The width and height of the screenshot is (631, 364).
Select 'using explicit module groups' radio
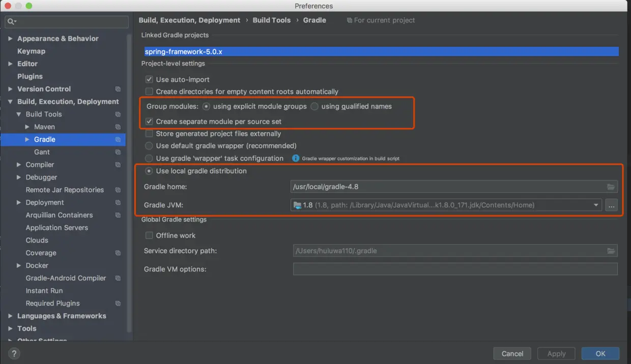[206, 107]
